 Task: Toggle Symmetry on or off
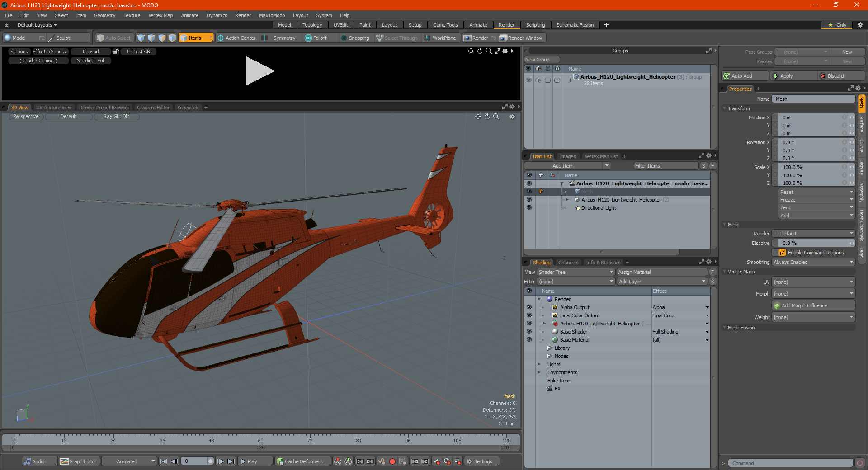pyautogui.click(x=280, y=38)
